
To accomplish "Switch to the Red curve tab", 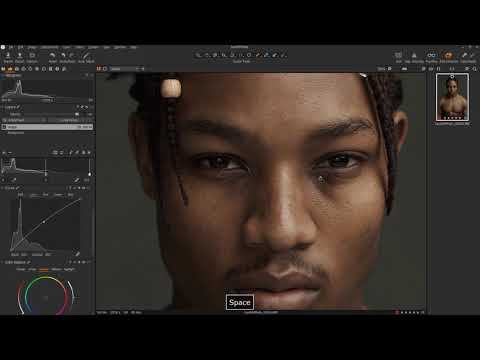I will tap(46, 195).
